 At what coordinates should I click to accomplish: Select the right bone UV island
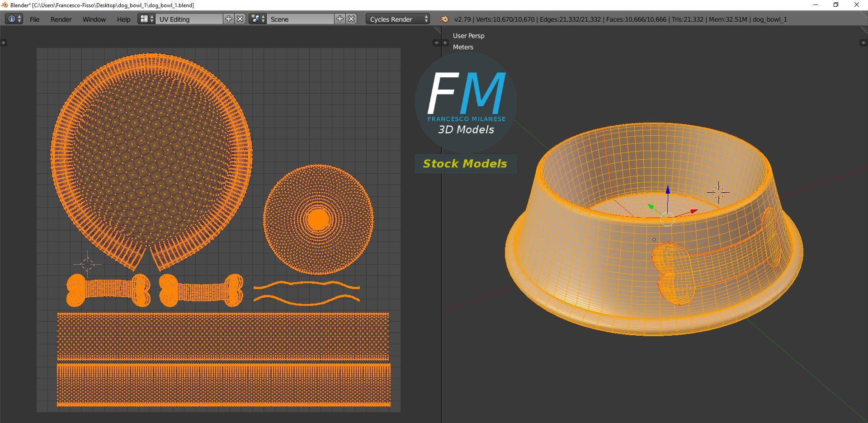(x=201, y=290)
